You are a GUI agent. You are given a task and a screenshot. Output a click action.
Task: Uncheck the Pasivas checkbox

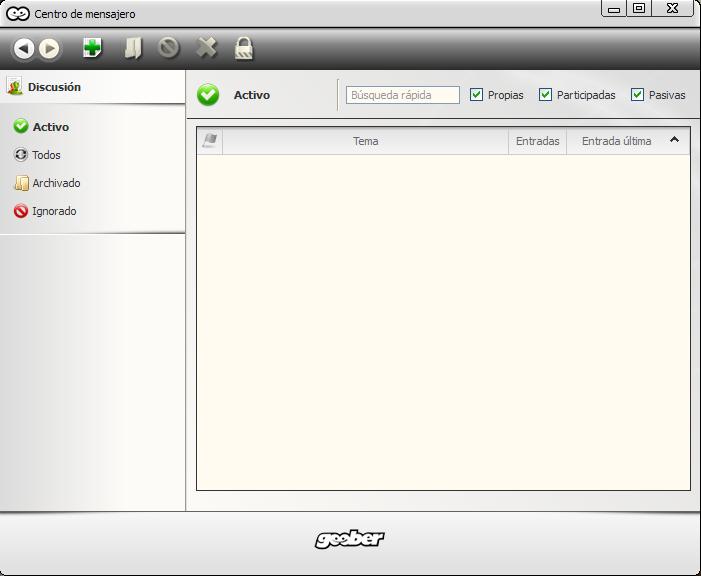pyautogui.click(x=637, y=95)
